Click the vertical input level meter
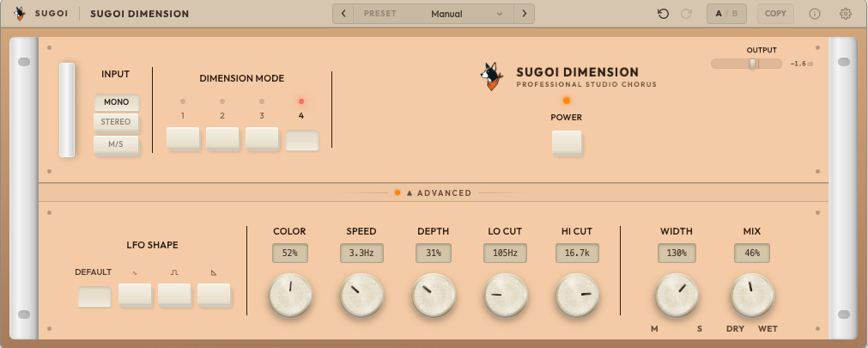The height and width of the screenshot is (348, 868). [67, 110]
